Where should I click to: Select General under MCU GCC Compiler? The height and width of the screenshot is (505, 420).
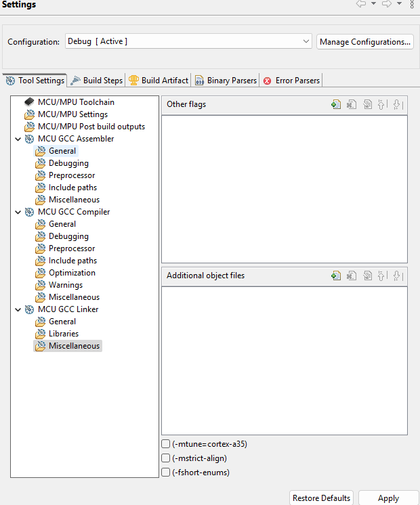coord(62,224)
